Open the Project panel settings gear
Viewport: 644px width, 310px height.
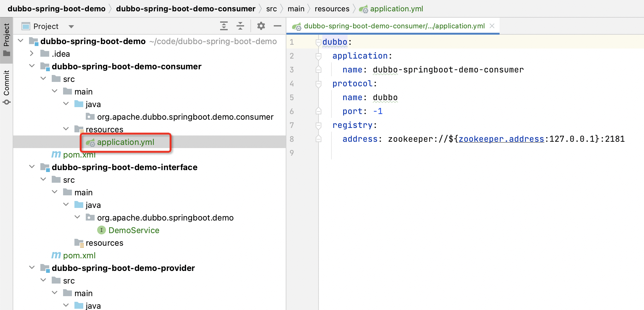click(x=261, y=26)
